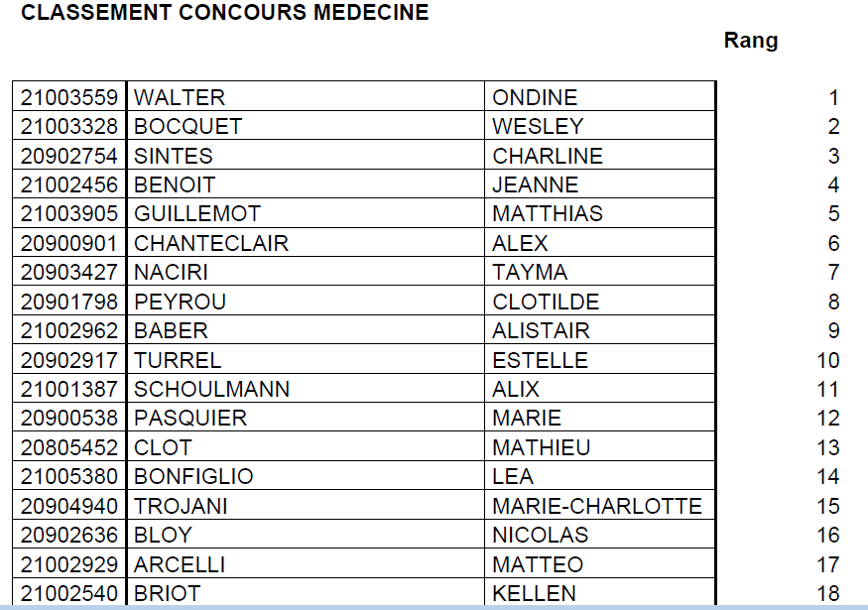This screenshot has width=868, height=610.
Task: Click the first name MATTEO
Action: (538, 564)
